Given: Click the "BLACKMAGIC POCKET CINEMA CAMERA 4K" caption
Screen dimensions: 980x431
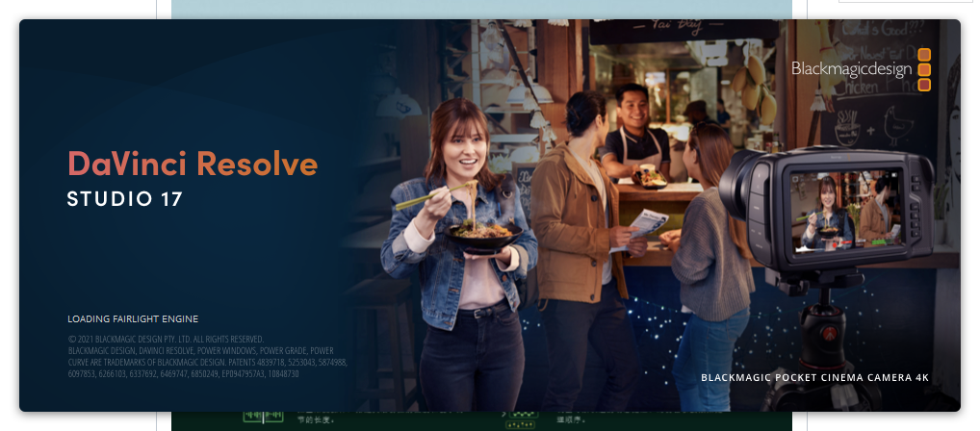Looking at the screenshot, I should (x=815, y=378).
